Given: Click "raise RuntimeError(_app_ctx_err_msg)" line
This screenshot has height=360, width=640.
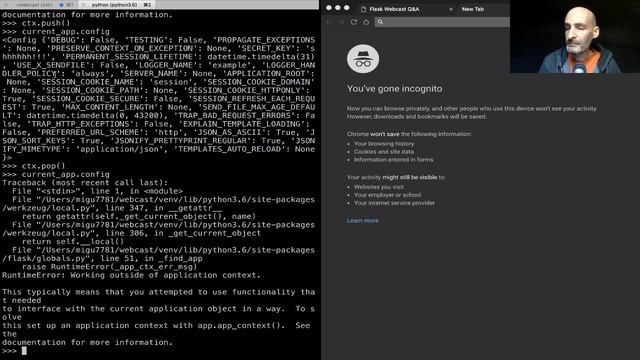Looking at the screenshot, I should coord(109,267).
